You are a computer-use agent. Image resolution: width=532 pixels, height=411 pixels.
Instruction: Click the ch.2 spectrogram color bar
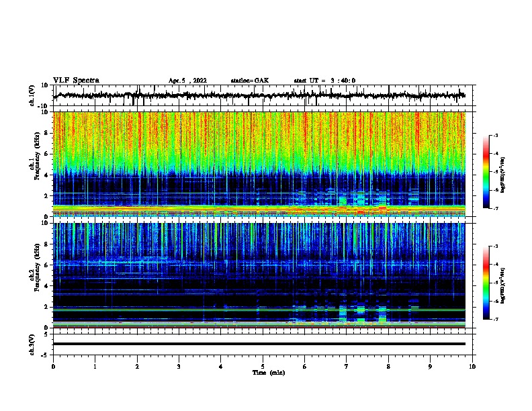coord(486,283)
